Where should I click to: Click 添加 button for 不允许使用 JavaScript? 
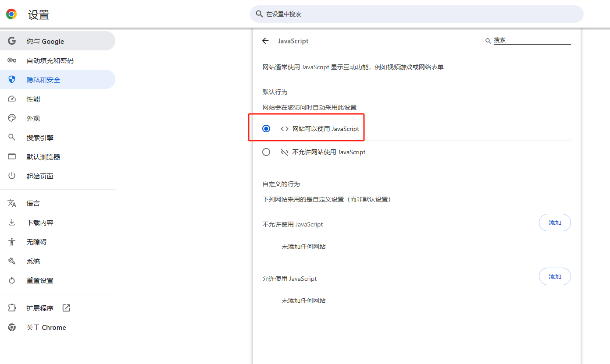(x=555, y=223)
